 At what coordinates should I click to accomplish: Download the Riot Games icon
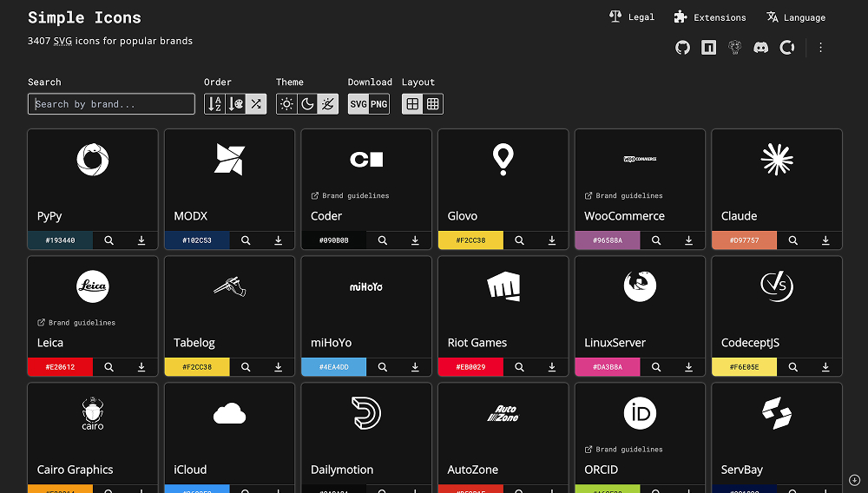point(551,367)
